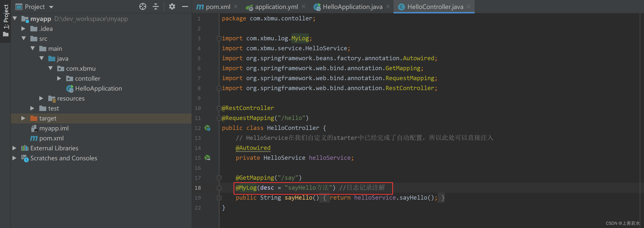
Task: Close the HelloController.java tab
Action: click(469, 6)
